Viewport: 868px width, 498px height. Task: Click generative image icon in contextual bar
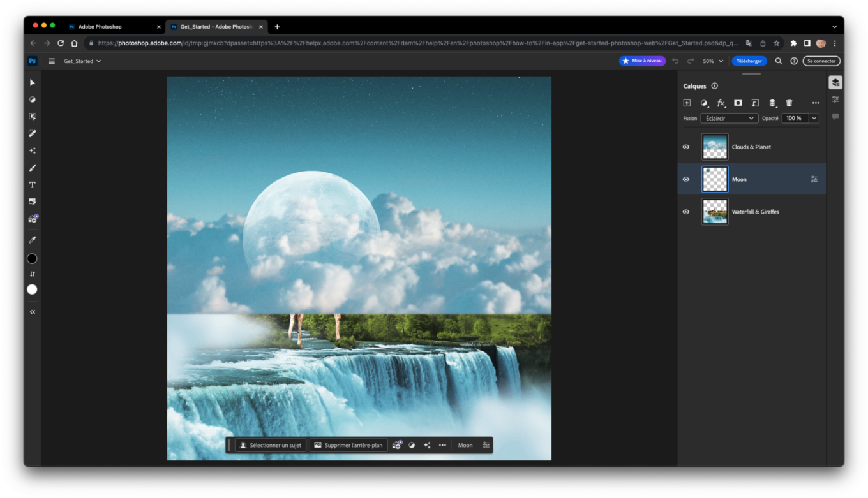coord(396,445)
